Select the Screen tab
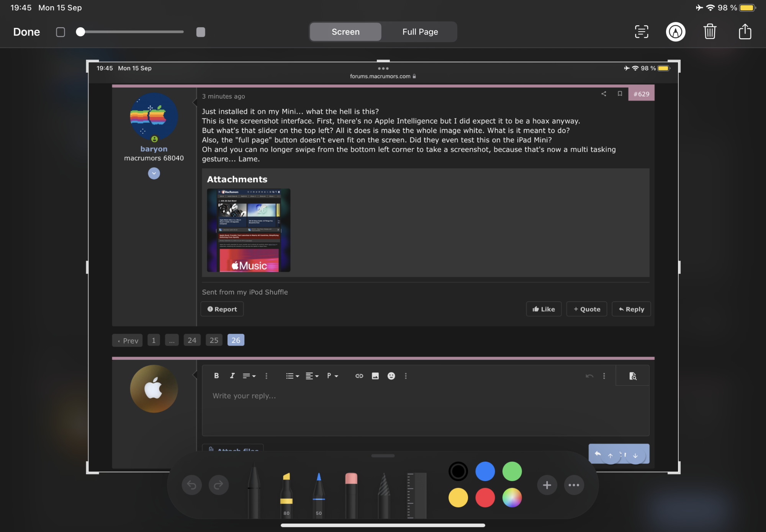Viewport: 766px width, 532px height. point(345,32)
